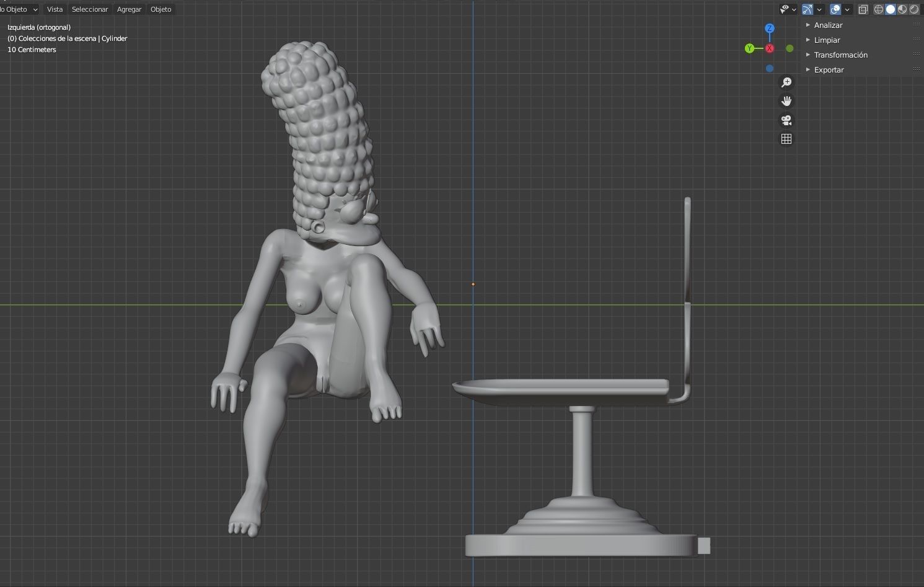Open object type visibility selector icon
This screenshot has height=587, width=924.
(x=785, y=9)
